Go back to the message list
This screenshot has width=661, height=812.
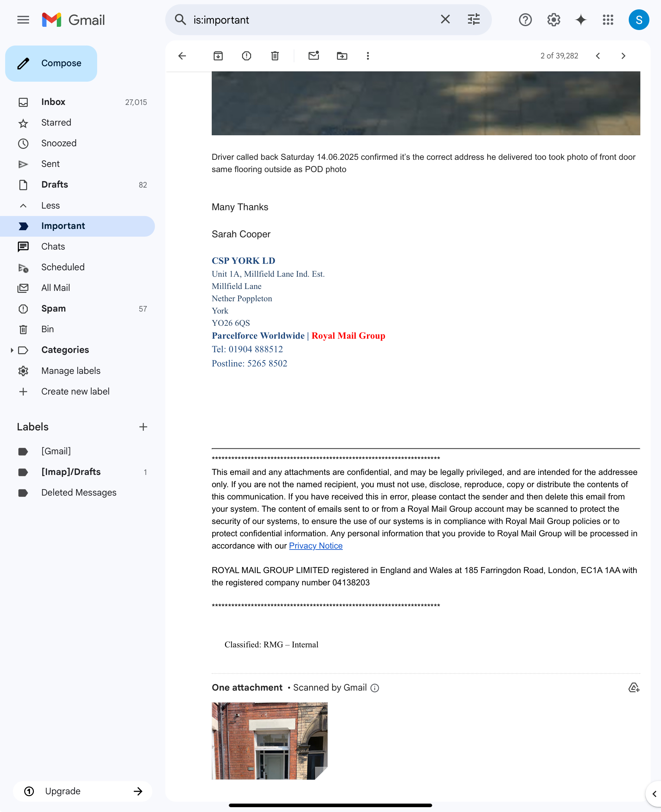click(x=182, y=56)
